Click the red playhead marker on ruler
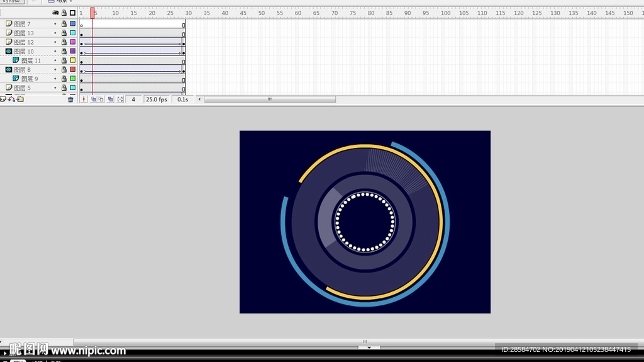The width and height of the screenshot is (644, 362). (92, 13)
